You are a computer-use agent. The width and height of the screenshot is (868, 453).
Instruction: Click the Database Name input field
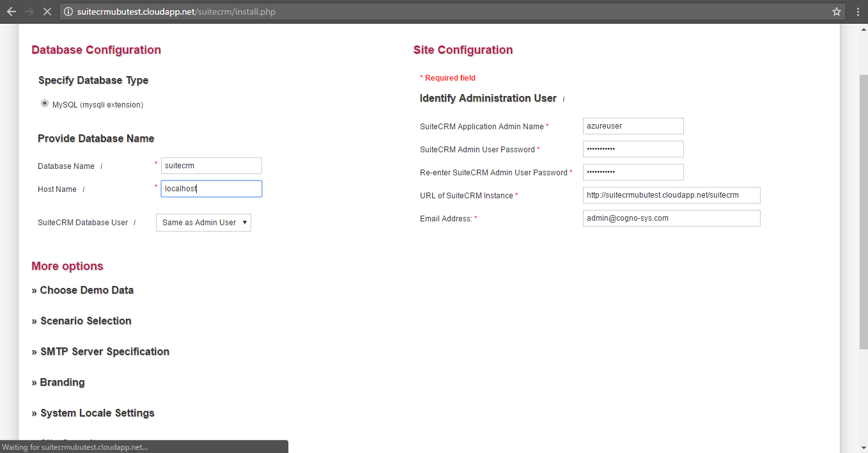click(x=211, y=166)
